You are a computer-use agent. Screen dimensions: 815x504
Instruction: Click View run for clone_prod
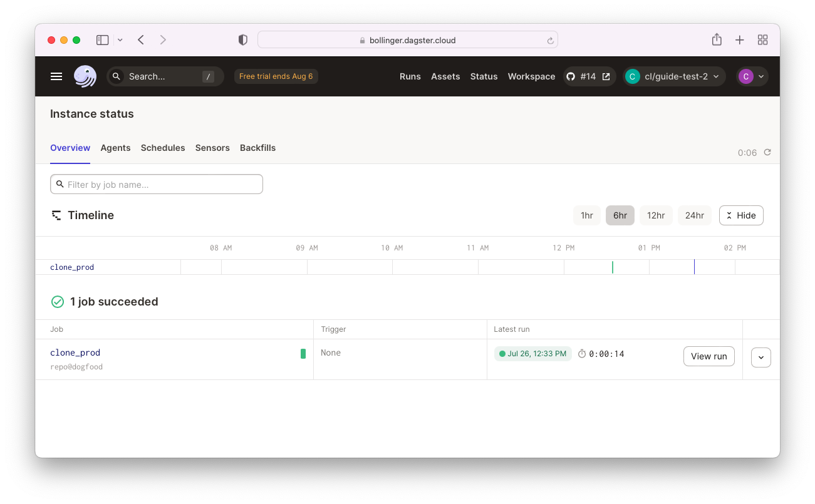[x=709, y=356]
